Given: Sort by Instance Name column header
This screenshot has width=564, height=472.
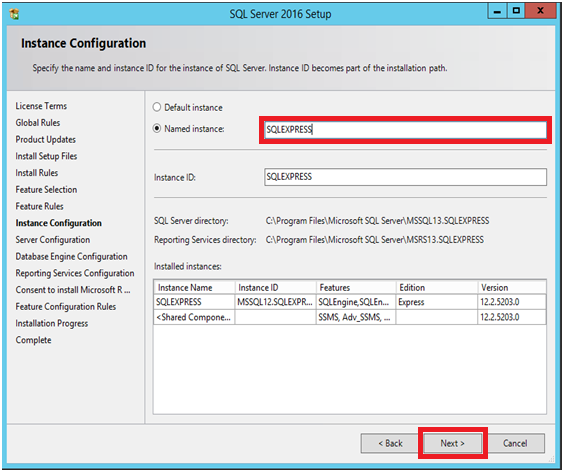Looking at the screenshot, I should tap(195, 287).
